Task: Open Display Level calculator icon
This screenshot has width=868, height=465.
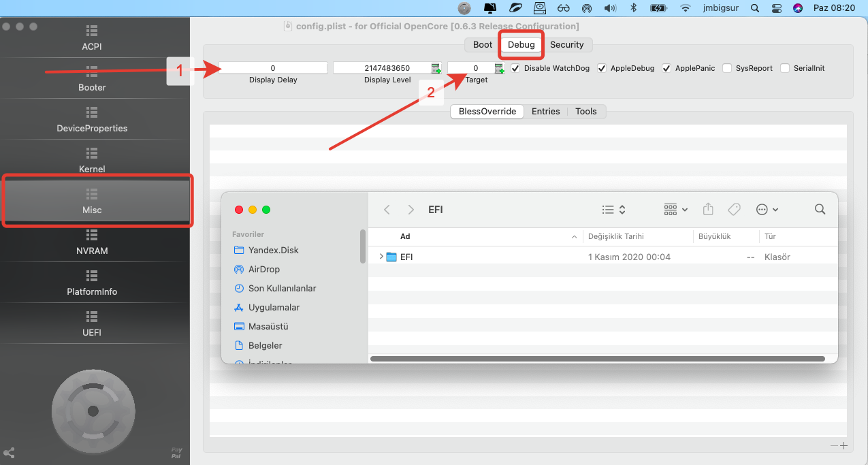Action: point(436,68)
